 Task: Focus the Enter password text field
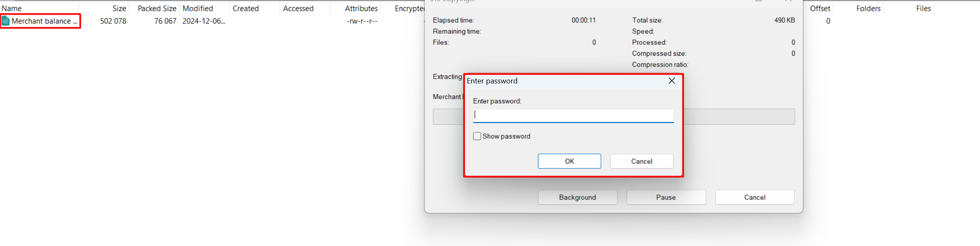tap(573, 115)
